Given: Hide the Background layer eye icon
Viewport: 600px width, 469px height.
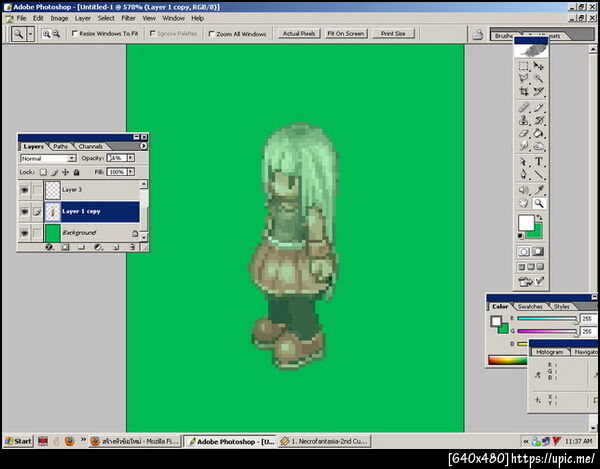Looking at the screenshot, I should click(24, 233).
